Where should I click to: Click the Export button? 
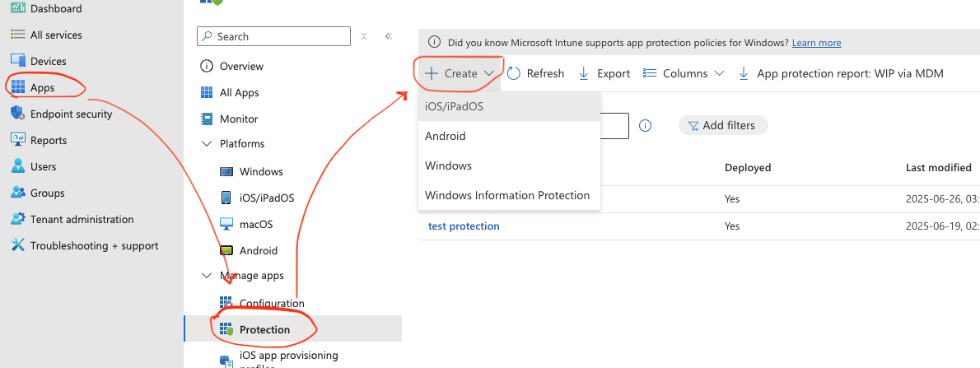pyautogui.click(x=604, y=73)
